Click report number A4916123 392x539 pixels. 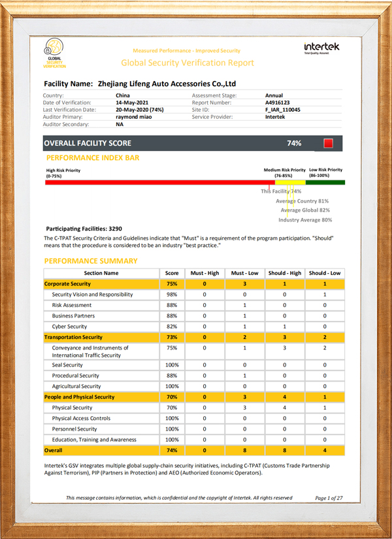tap(280, 103)
